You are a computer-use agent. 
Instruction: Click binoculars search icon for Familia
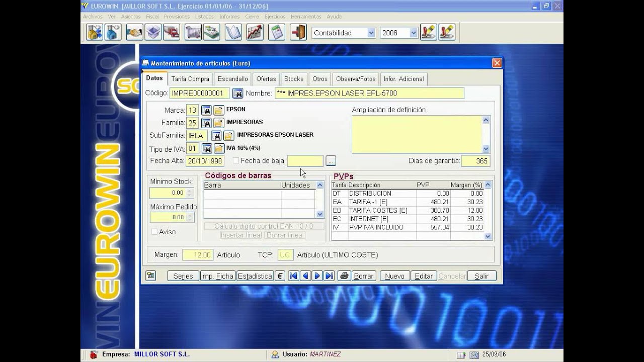click(x=206, y=123)
